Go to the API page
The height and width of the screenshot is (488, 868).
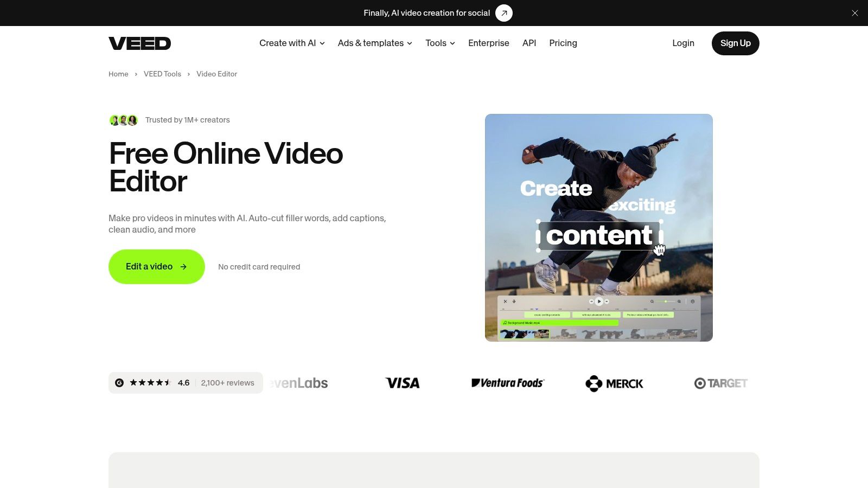click(x=529, y=43)
